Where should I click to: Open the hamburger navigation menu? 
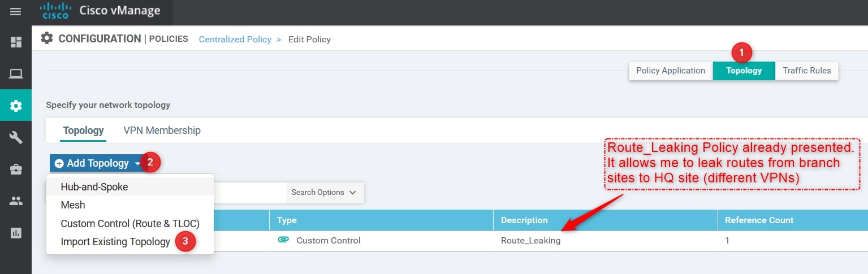click(16, 12)
